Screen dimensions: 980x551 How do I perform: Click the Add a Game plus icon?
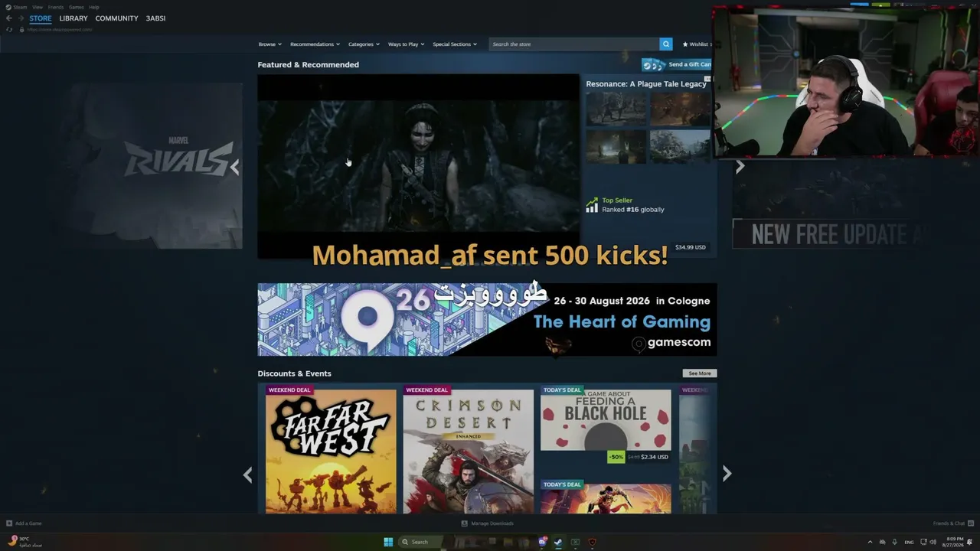[x=9, y=523]
